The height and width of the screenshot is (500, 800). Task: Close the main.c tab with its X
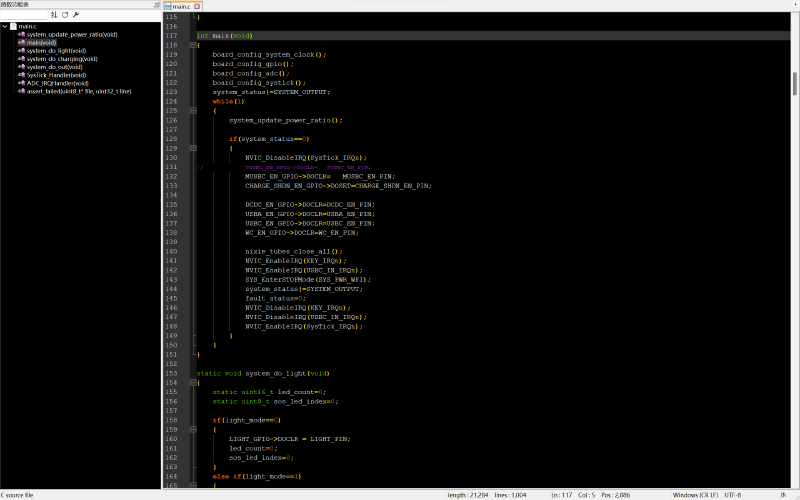(197, 6)
